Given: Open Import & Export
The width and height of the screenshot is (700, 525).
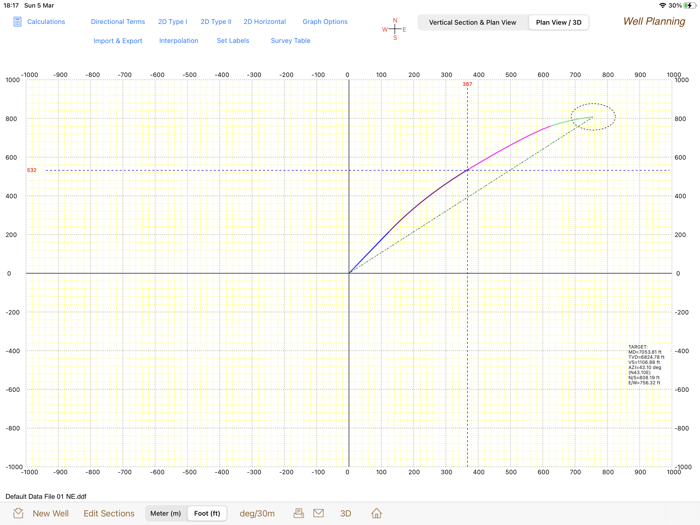Looking at the screenshot, I should click(118, 41).
